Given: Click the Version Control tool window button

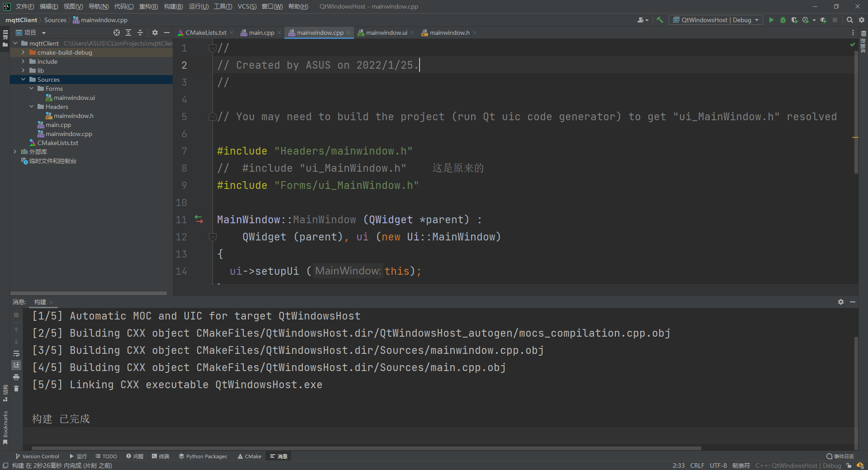Looking at the screenshot, I should point(37,456).
